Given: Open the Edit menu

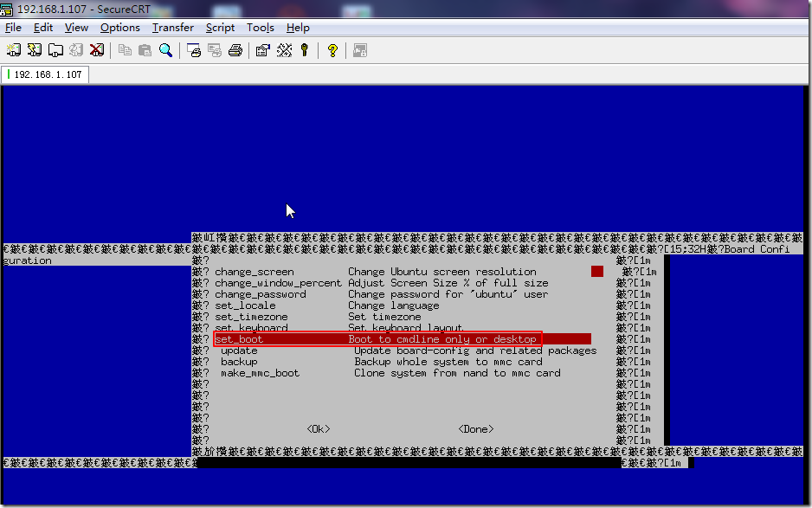Looking at the screenshot, I should click(43, 28).
